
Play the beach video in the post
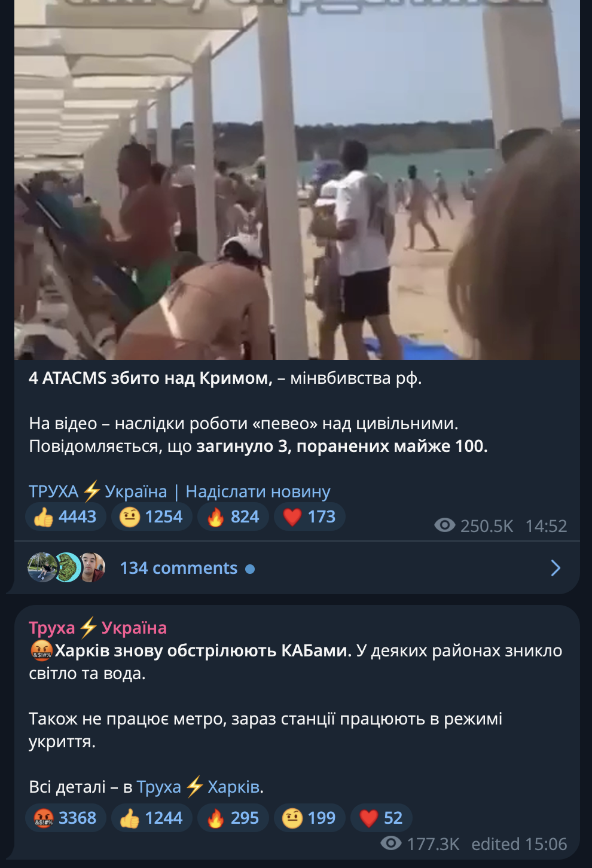[297, 179]
